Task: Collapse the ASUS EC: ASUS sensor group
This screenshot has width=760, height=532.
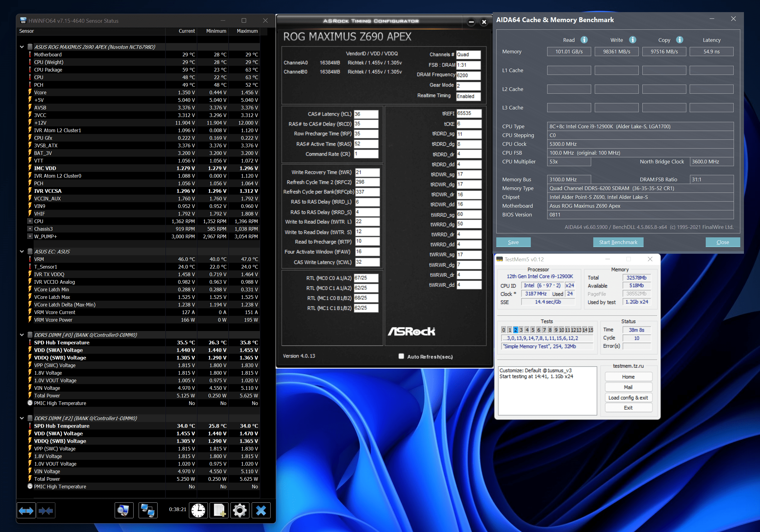Action: tap(22, 251)
